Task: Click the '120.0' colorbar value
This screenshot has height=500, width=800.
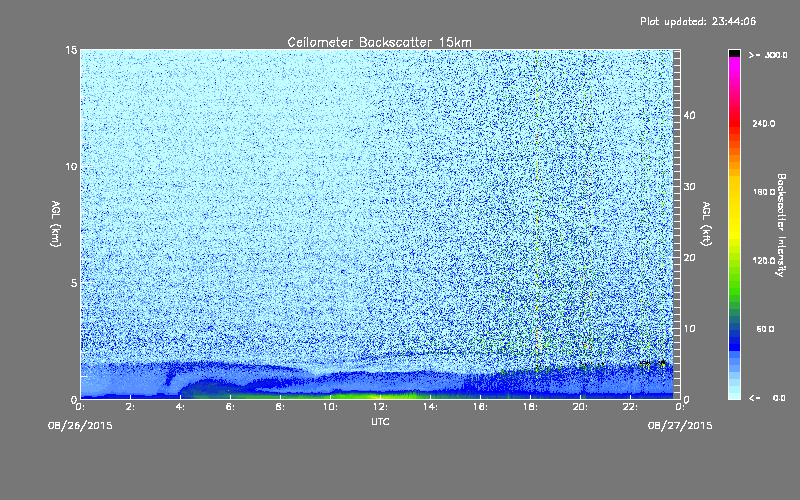Action: pos(764,261)
